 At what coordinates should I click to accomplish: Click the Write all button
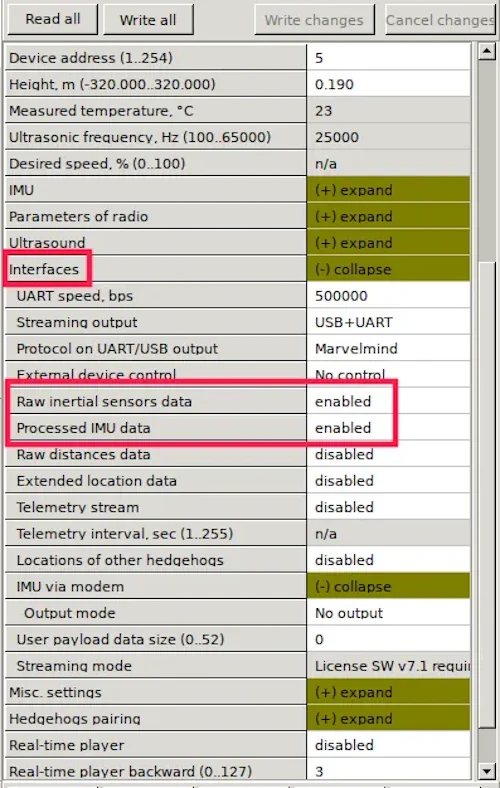tap(148, 20)
